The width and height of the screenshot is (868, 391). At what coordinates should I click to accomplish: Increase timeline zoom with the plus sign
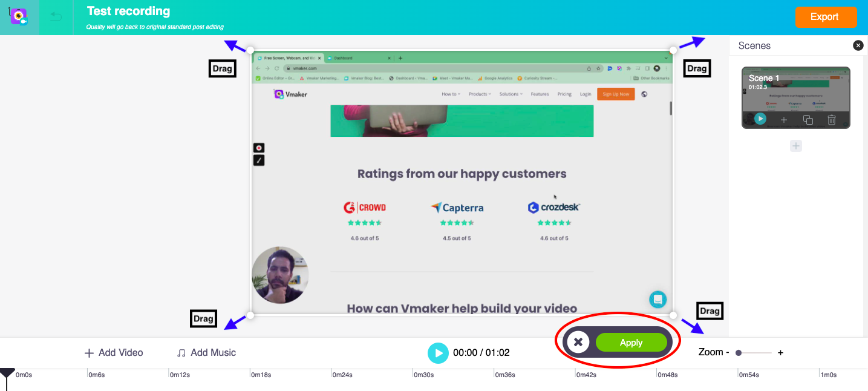point(780,352)
